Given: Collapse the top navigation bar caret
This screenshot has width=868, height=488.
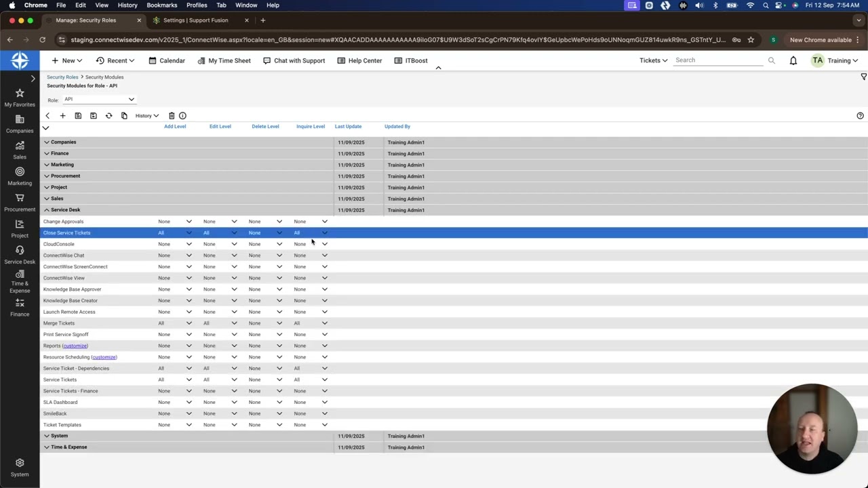Looking at the screenshot, I should (438, 68).
